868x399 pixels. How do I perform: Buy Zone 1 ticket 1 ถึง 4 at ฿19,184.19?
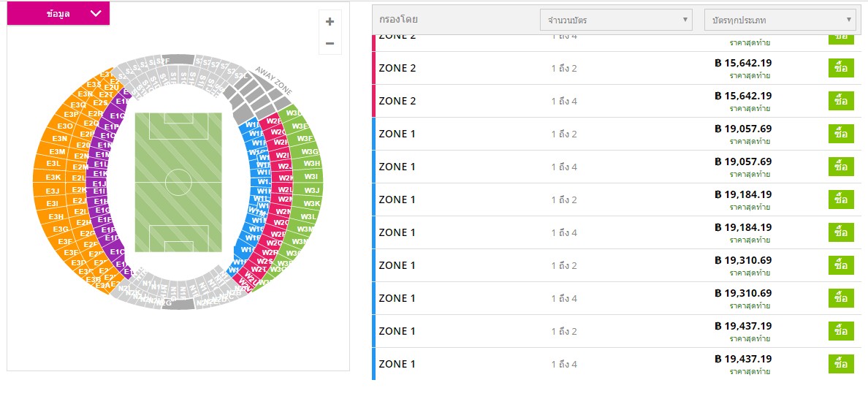(x=840, y=232)
